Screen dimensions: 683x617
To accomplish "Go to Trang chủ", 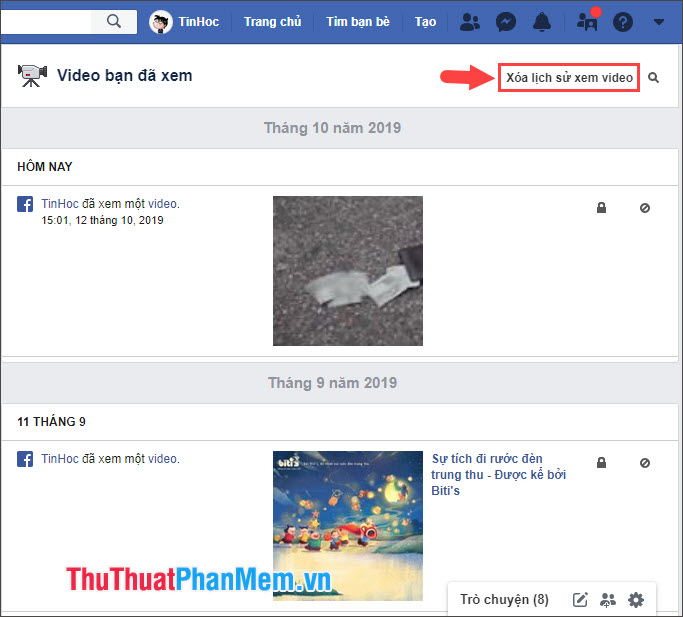I will tap(272, 21).
